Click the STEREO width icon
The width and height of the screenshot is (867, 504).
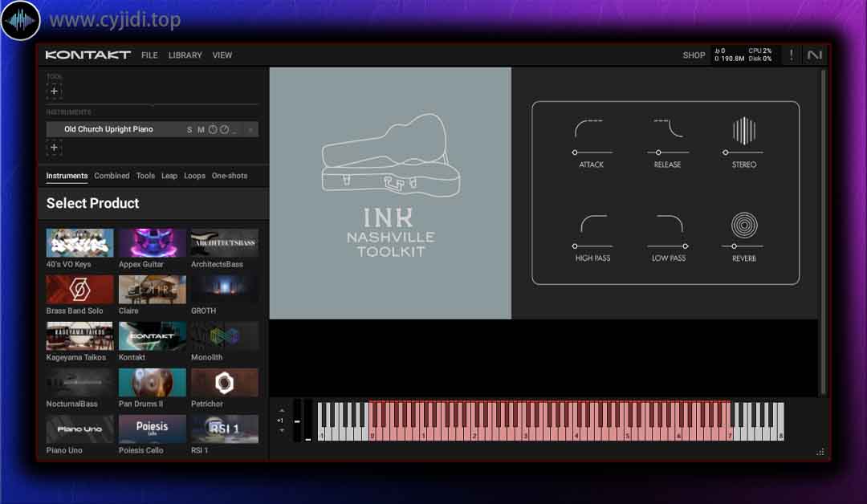(x=744, y=131)
